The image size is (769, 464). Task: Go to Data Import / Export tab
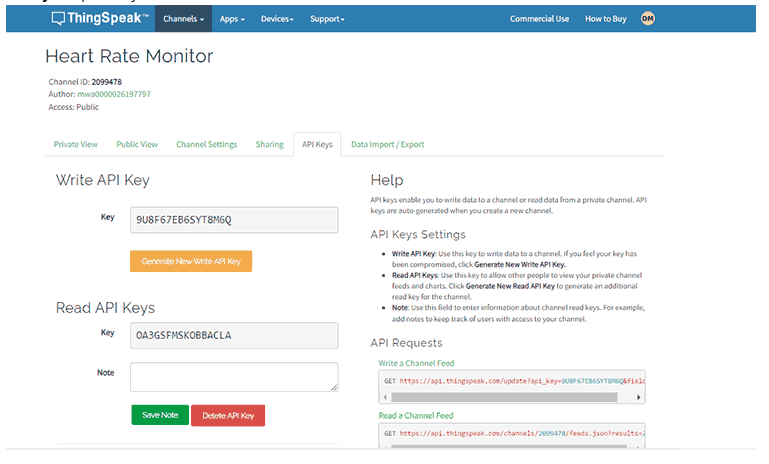(x=387, y=144)
